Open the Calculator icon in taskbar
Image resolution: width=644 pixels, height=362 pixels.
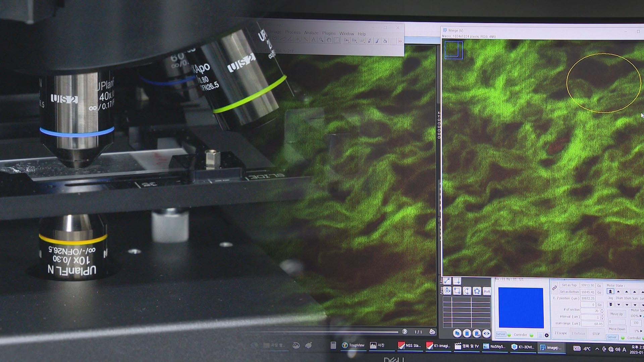333,345
